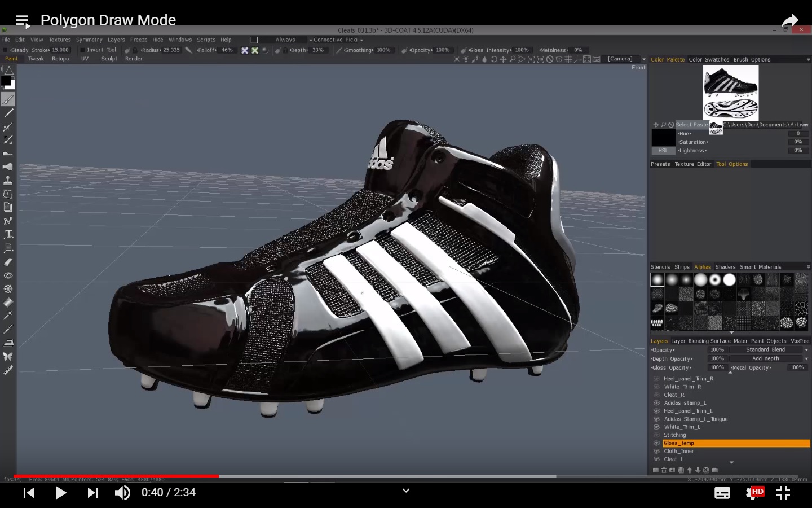Enable the Invert Tool checkbox

82,50
